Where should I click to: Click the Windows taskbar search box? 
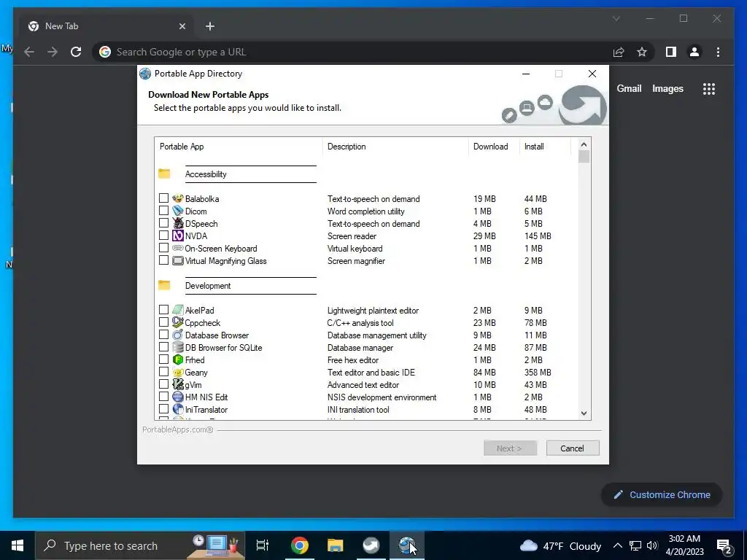140,545
